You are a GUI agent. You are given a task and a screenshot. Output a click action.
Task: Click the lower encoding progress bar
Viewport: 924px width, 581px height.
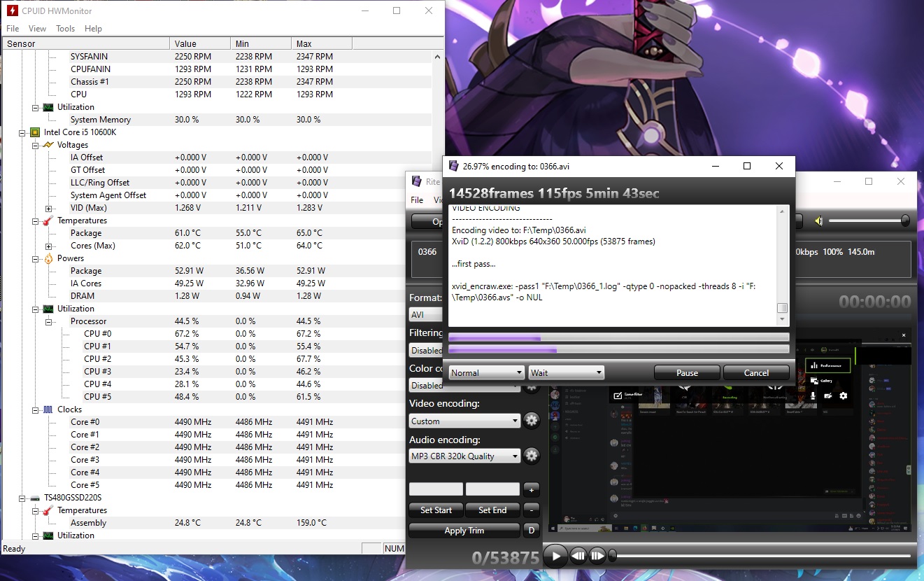pos(619,349)
